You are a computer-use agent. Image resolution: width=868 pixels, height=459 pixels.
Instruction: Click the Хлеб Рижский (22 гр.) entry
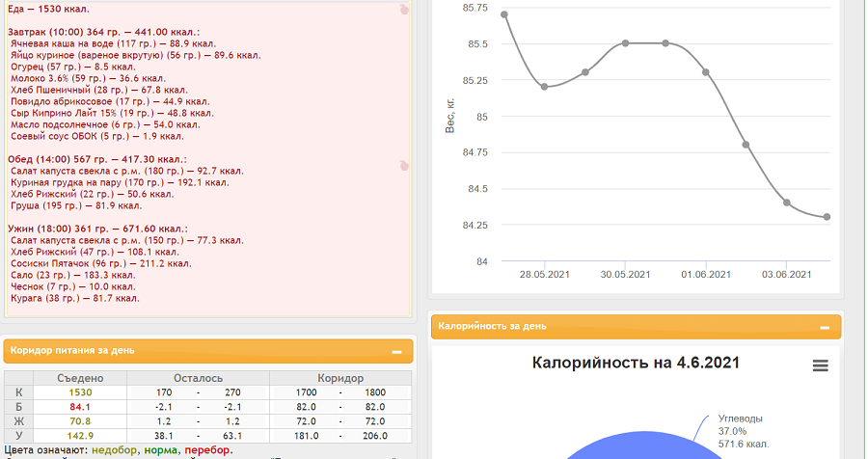click(93, 195)
